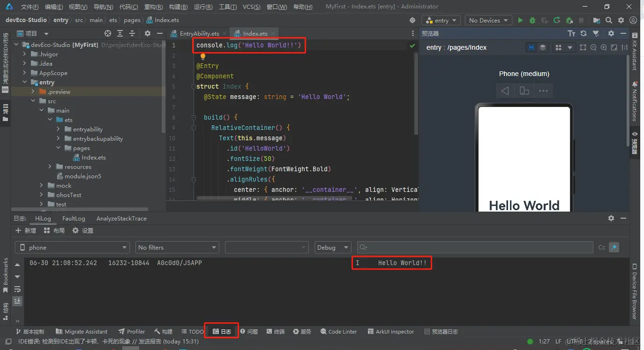Collapse all in project tree toolbar
The height and width of the screenshot is (350, 644).
coord(132,33)
